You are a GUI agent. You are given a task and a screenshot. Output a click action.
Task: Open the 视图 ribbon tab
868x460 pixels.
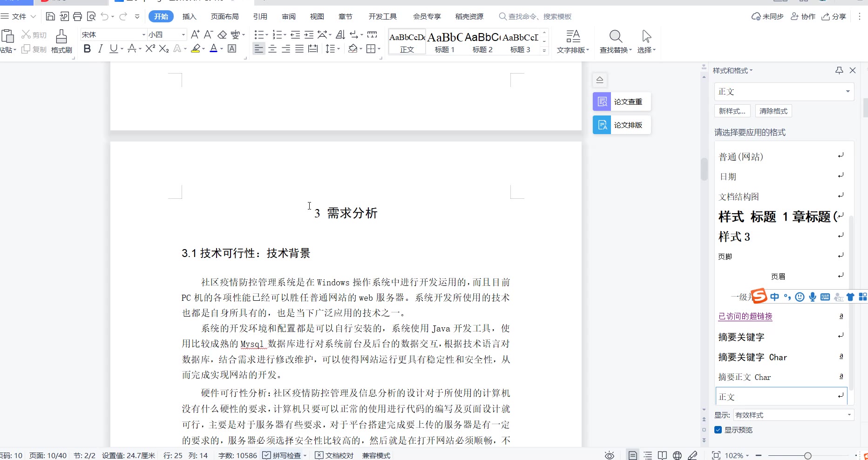(317, 16)
